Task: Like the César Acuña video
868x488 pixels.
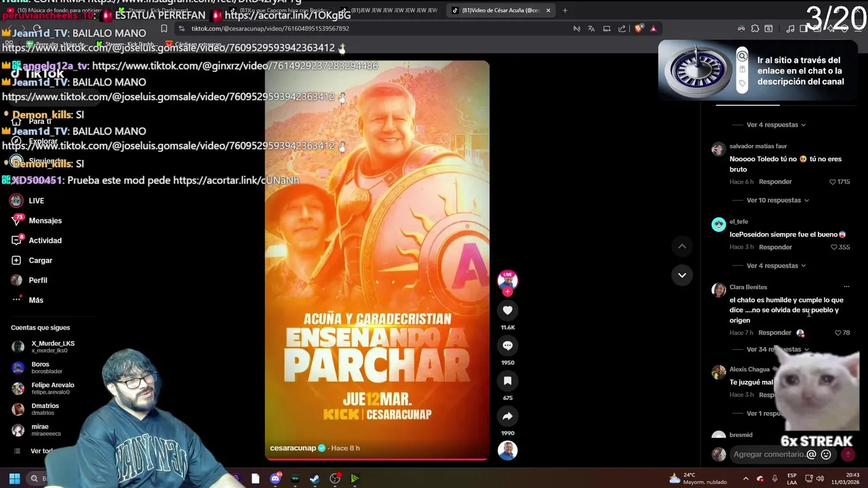Action: (507, 310)
